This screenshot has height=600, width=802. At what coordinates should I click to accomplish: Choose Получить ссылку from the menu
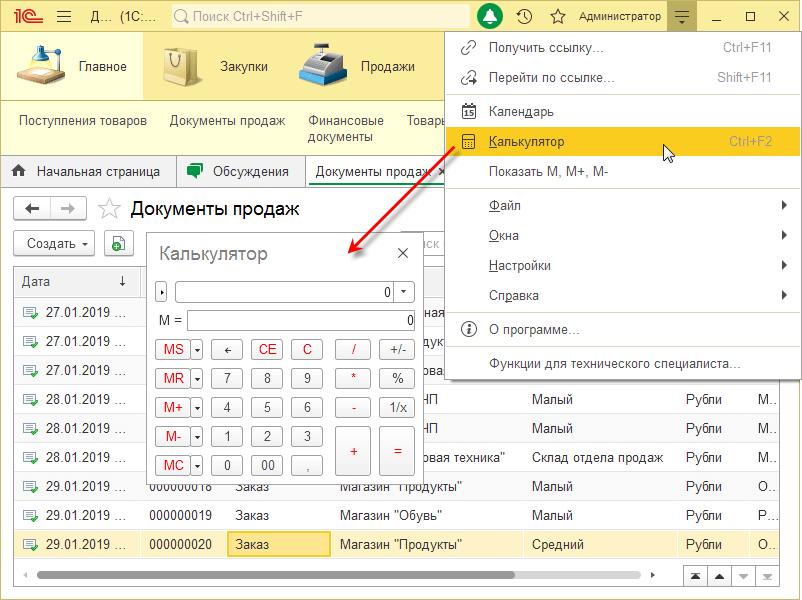(623, 48)
